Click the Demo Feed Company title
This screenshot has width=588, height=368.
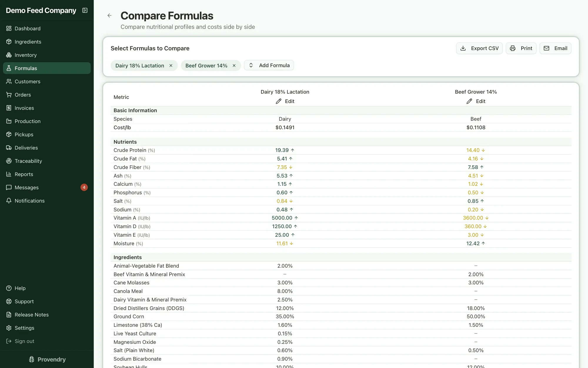[41, 10]
